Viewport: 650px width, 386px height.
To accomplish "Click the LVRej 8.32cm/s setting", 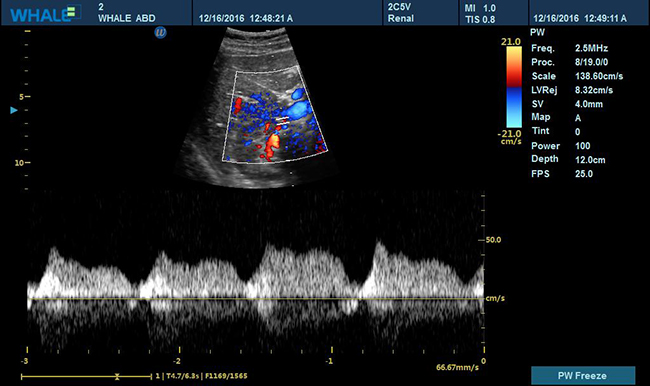I will pos(572,90).
